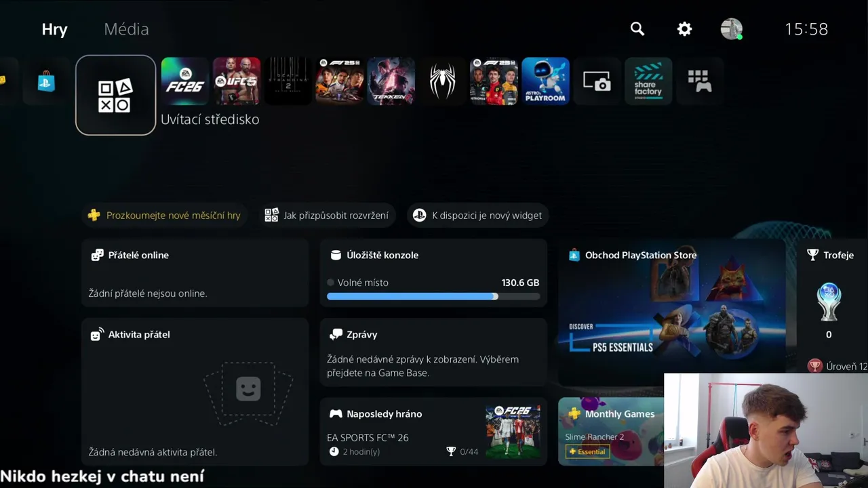Viewport: 868px width, 488px height.
Task: Switch to the Hry tab
Action: tap(54, 29)
